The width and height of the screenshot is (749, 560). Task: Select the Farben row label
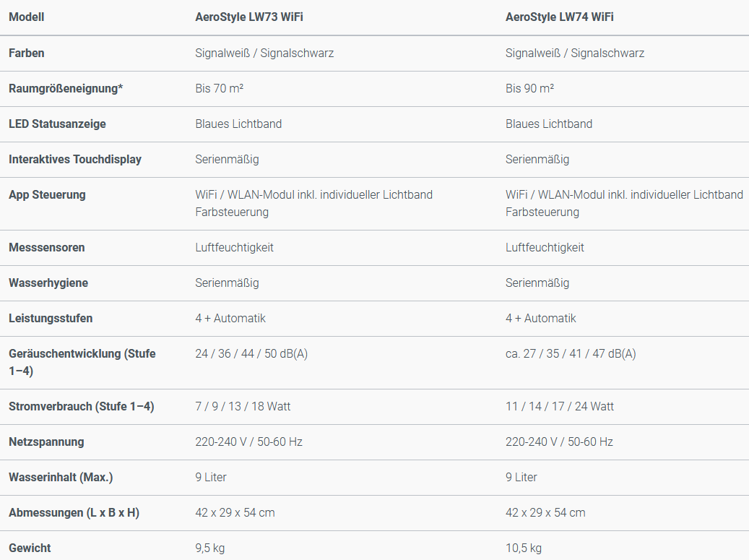25,53
